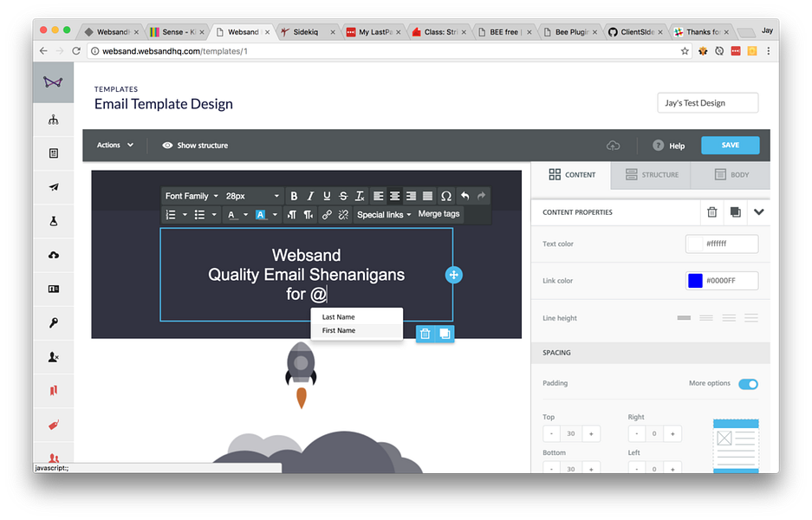812x520 pixels.
Task: Select the first line height option
Action: coord(684,317)
